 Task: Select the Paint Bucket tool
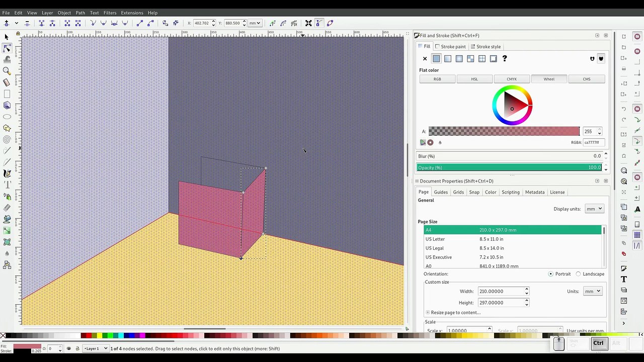tap(7, 219)
